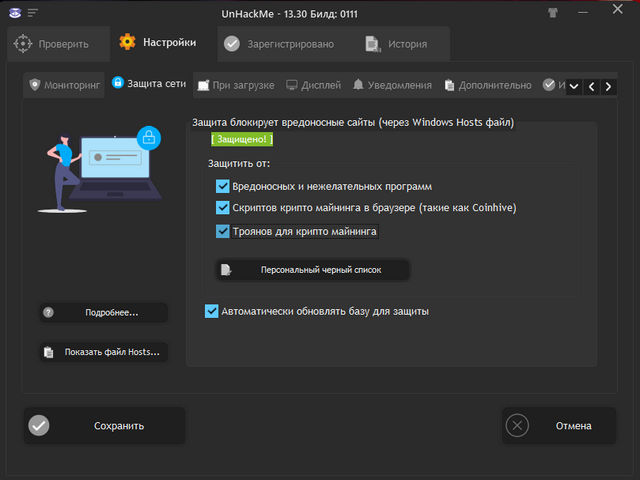Click the question mark icon on Подробнее
The height and width of the screenshot is (480, 640).
(48, 313)
